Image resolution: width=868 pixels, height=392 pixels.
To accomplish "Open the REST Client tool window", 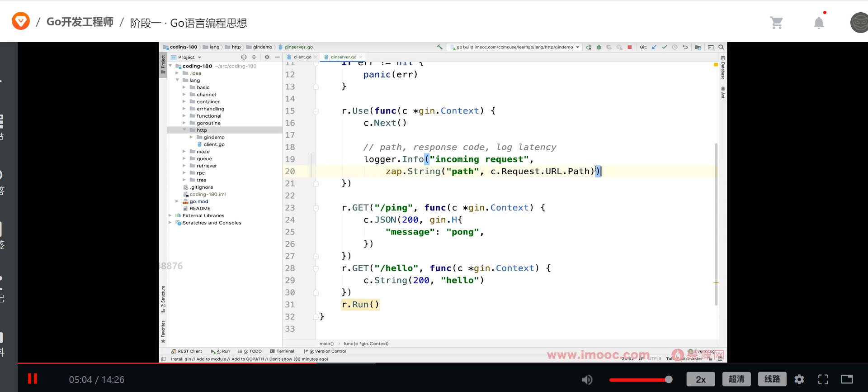I will [x=187, y=351].
